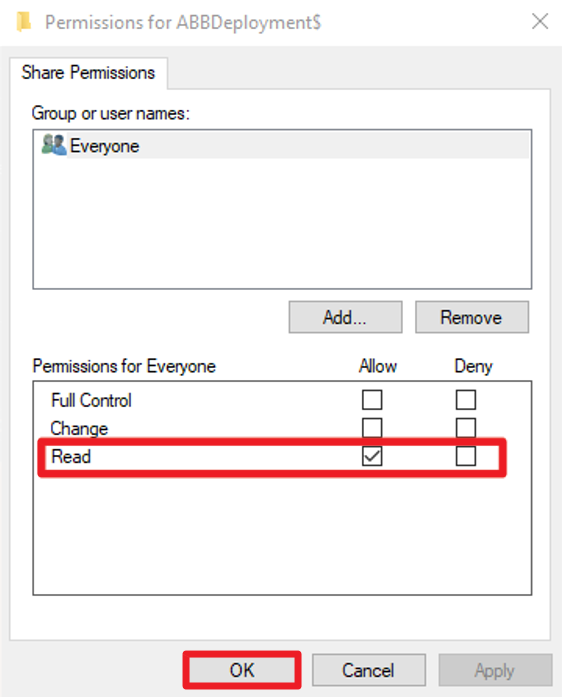Switch to the Share Permissions tab
The width and height of the screenshot is (562, 697).
tap(88, 73)
